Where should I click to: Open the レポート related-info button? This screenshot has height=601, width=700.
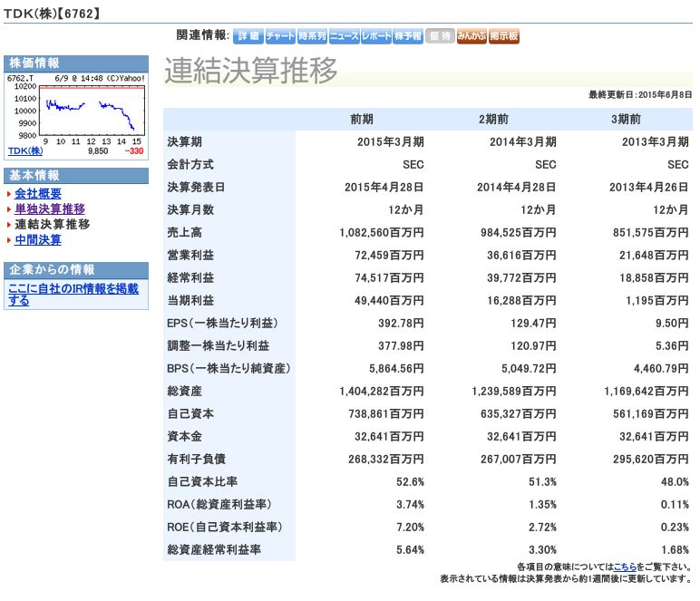[x=376, y=35]
